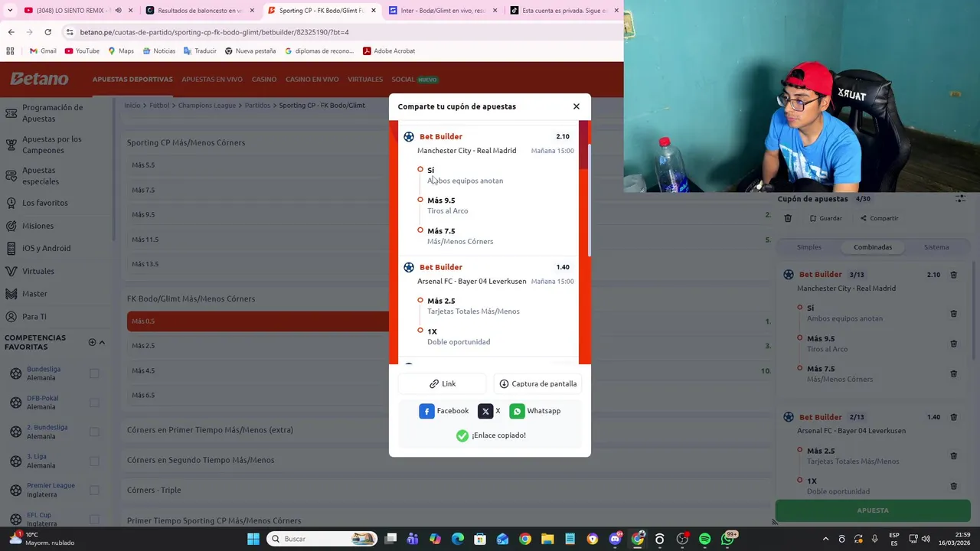The width and height of the screenshot is (980, 551).
Task: Open Windows Start menu
Action: (253, 539)
